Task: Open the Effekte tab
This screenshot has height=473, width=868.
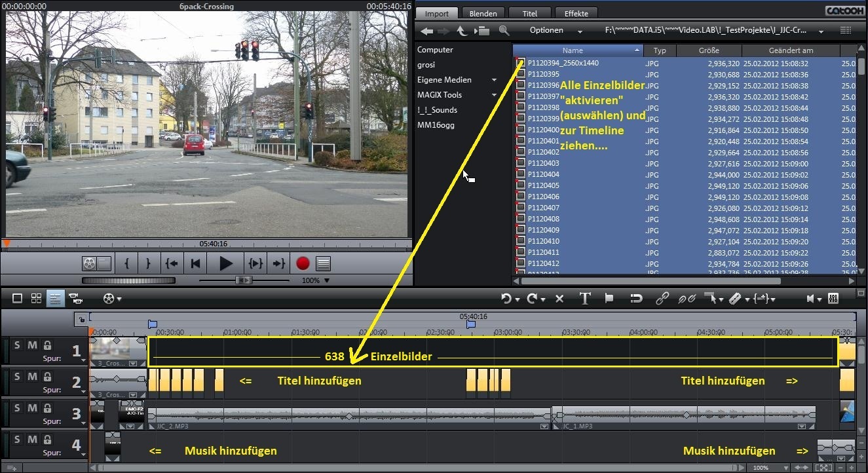Action: coord(576,13)
